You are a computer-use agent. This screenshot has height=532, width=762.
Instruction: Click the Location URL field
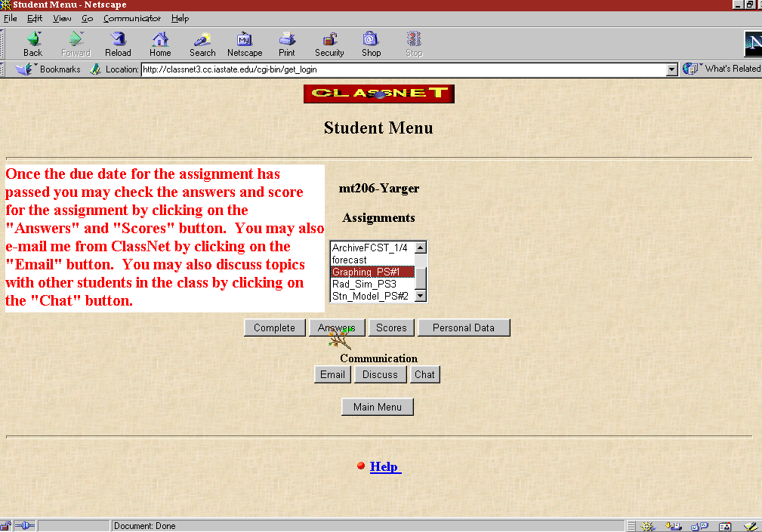pyautogui.click(x=400, y=69)
